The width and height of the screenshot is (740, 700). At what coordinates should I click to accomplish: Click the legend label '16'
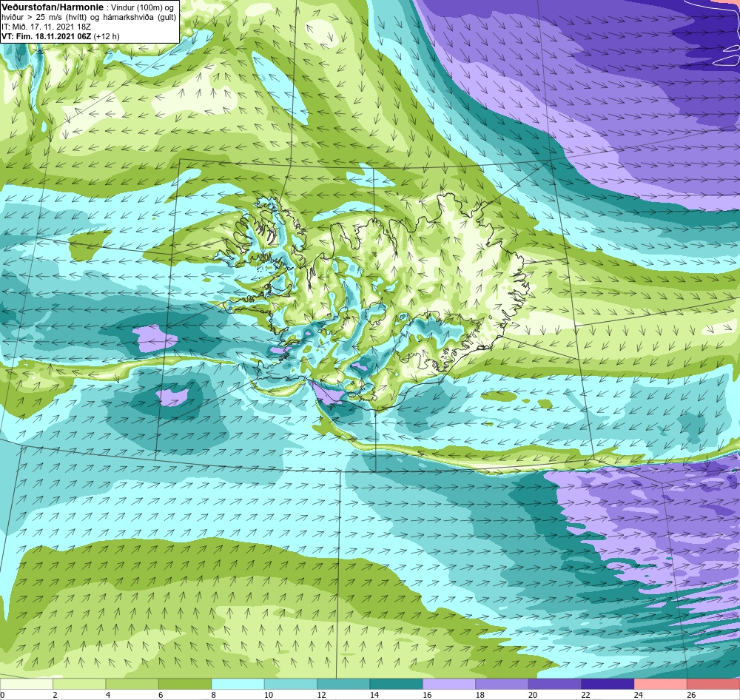coord(427,694)
